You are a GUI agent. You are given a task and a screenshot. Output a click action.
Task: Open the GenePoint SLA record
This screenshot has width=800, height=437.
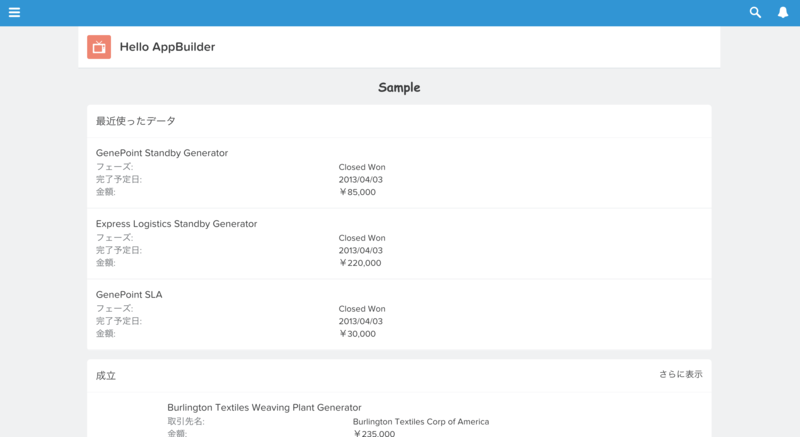(129, 295)
